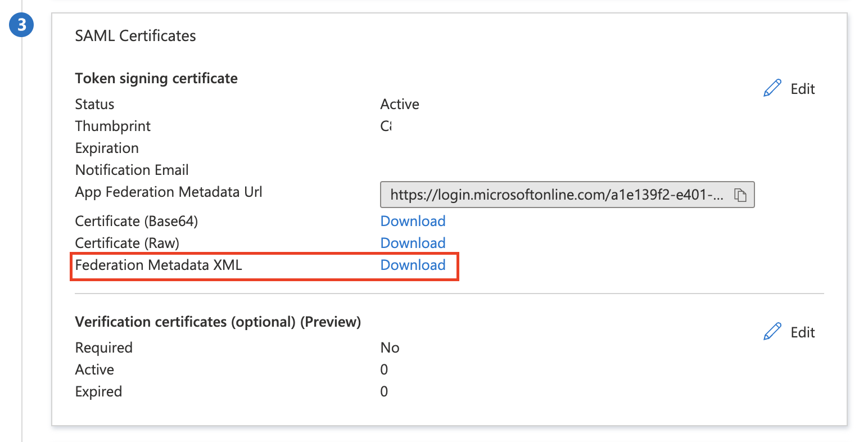Click the truncated Thumbprint value

point(386,126)
